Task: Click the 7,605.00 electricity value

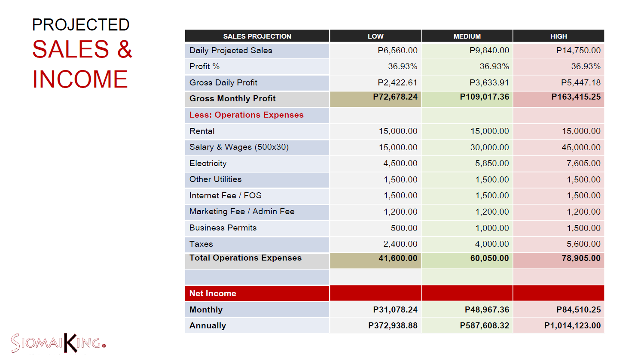Action: 583,164
